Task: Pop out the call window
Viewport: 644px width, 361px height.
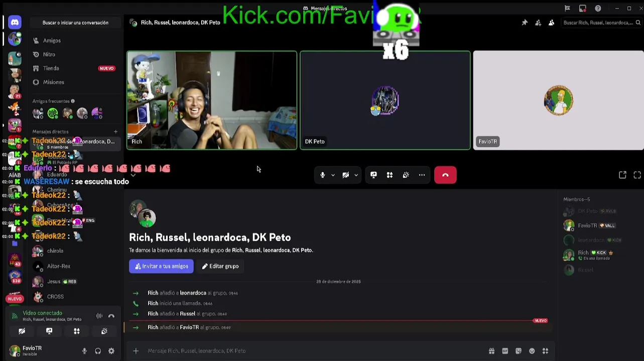Action: (622, 175)
